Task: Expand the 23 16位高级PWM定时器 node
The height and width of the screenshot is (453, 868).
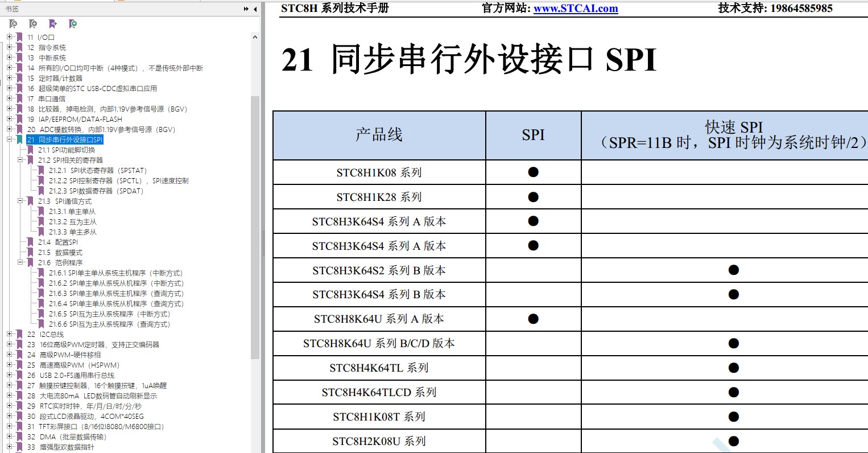Action: click(x=9, y=344)
